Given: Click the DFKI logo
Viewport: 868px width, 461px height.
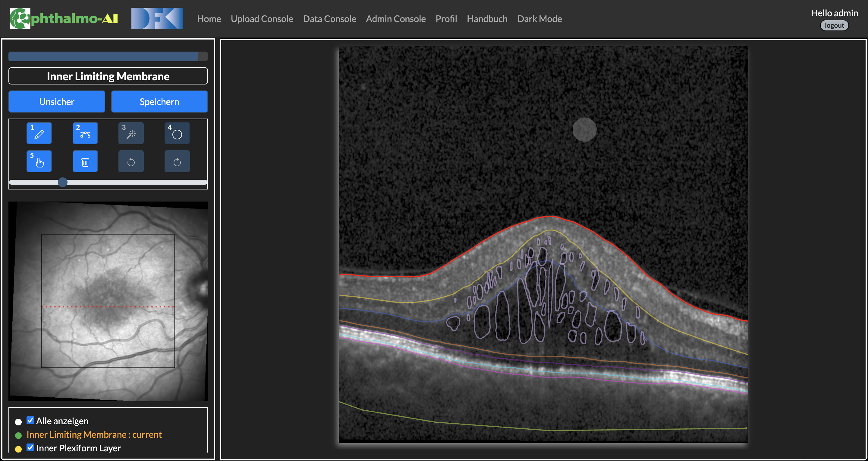Looking at the screenshot, I should (x=157, y=18).
